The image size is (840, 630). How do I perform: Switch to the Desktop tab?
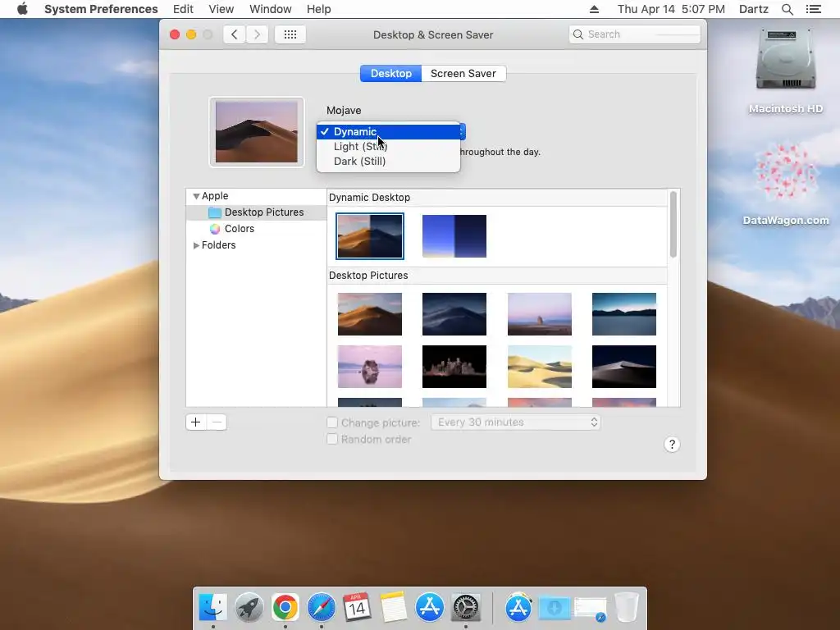391,73
